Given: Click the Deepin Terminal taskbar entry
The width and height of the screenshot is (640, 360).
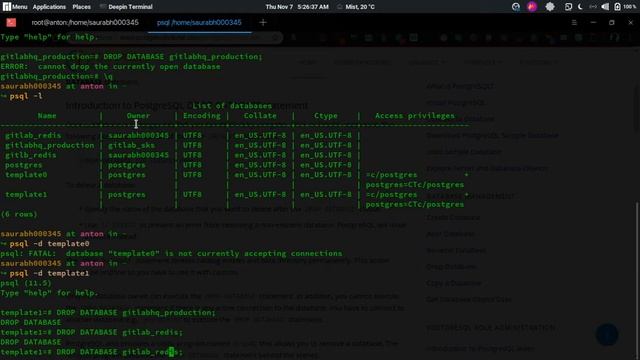Looking at the screenshot, I should [x=126, y=7].
